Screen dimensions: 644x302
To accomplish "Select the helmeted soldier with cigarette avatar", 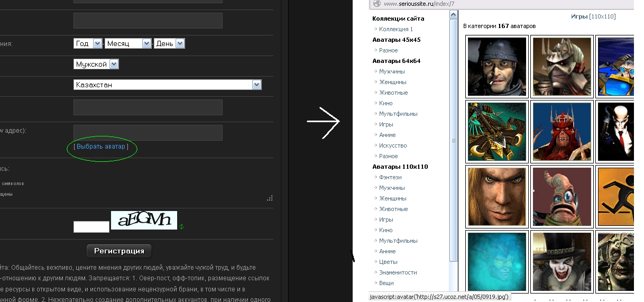I will [x=497, y=66].
